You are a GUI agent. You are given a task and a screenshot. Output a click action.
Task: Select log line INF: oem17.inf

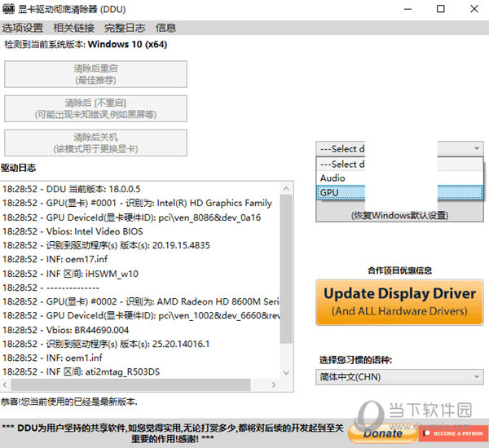[x=55, y=259]
